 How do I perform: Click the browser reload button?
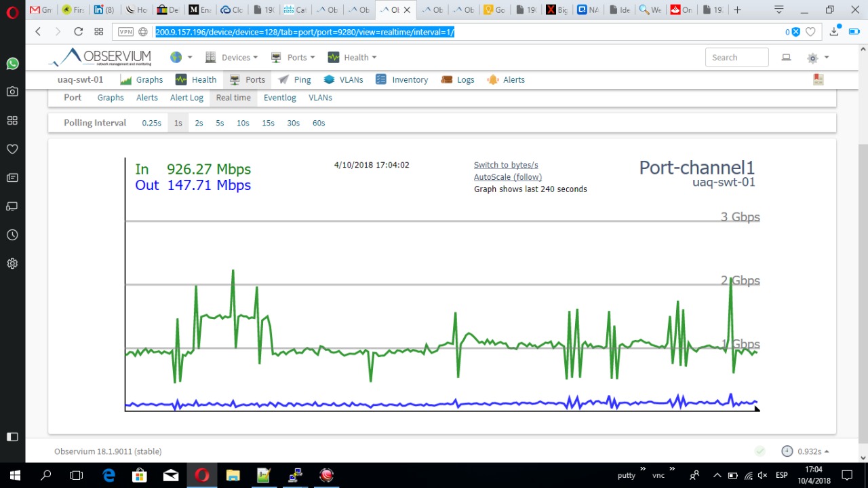pos(78,31)
